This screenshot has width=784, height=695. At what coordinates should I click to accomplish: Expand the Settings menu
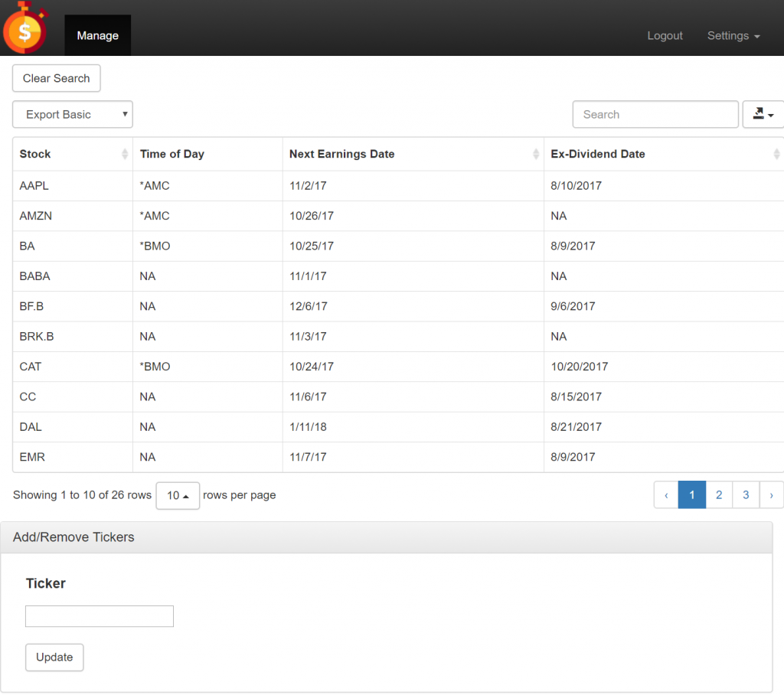(733, 35)
